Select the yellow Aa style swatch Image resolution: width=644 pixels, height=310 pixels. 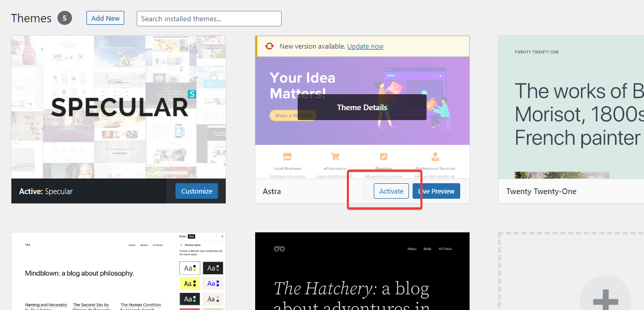click(x=189, y=283)
